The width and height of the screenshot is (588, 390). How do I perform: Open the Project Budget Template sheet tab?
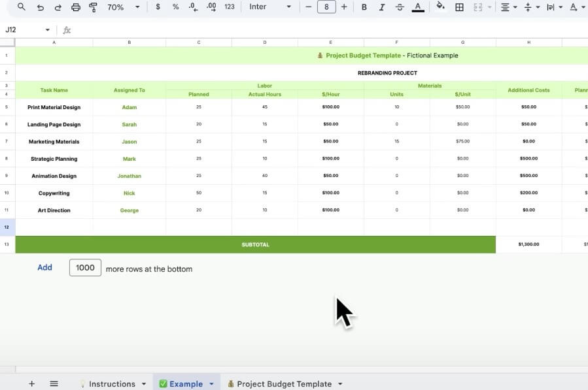(x=284, y=383)
